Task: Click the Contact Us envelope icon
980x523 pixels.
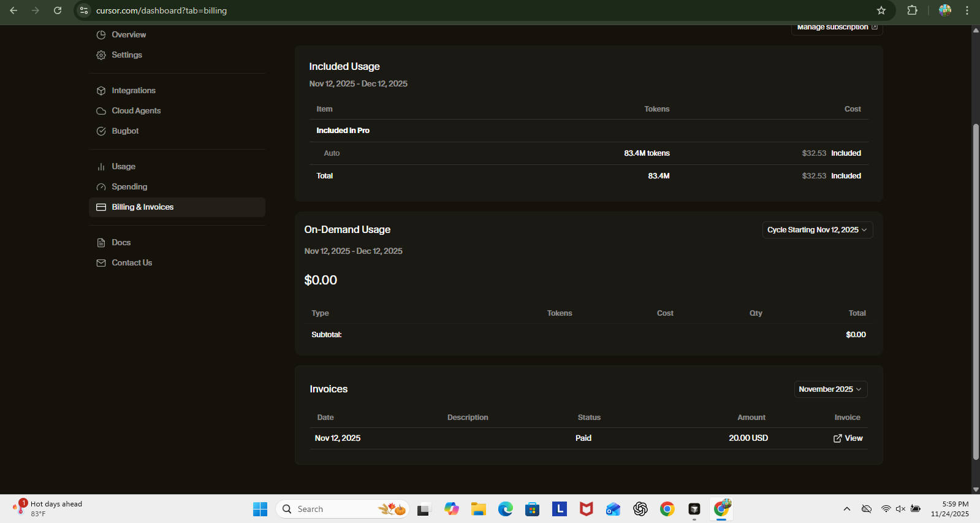Action: point(101,263)
